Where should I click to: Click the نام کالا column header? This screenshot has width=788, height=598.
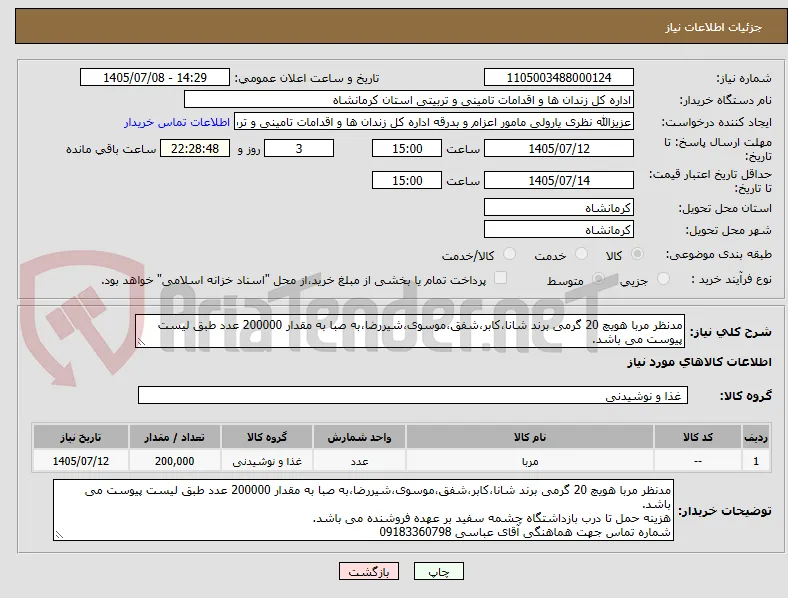click(530, 437)
